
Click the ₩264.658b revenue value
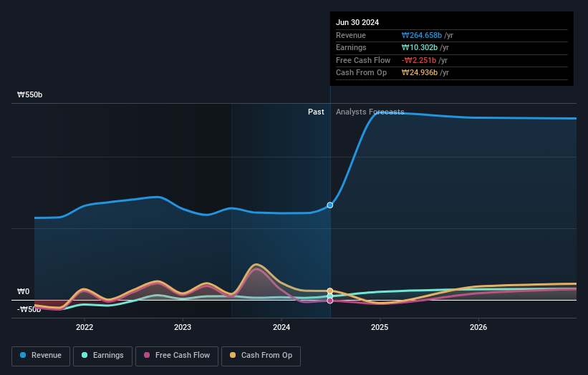pos(422,35)
